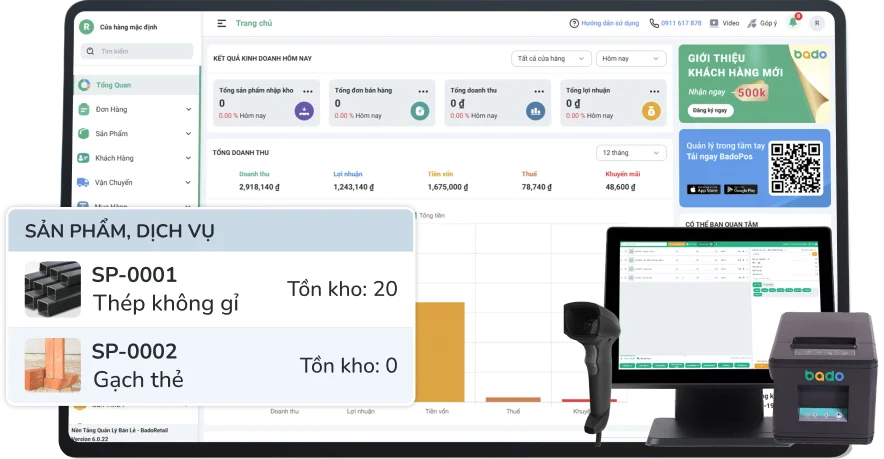The width and height of the screenshot is (884, 459).
Task: Click the Đơn Hàng sidebar icon
Action: point(83,109)
